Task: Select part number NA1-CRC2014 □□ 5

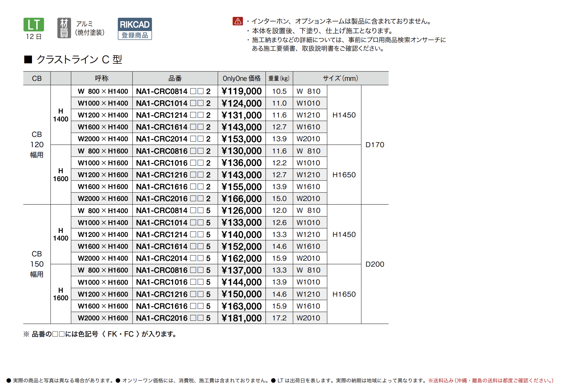Action: (173, 258)
